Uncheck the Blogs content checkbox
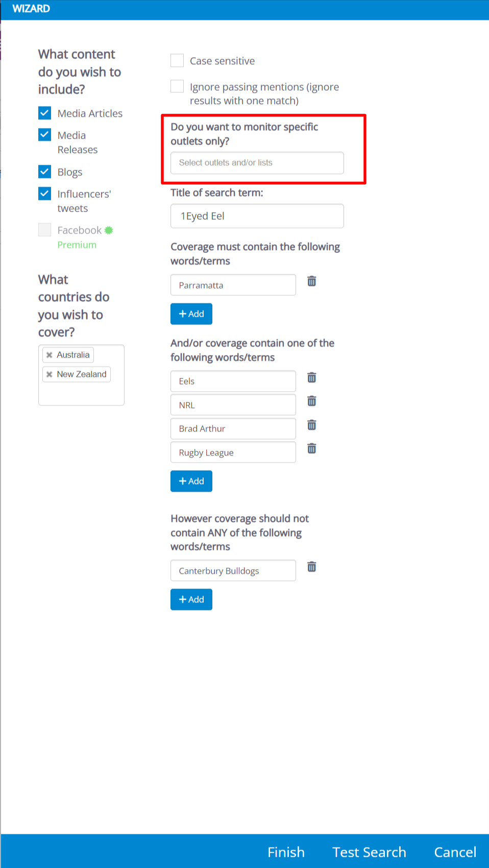The width and height of the screenshot is (489, 868). coord(45,171)
